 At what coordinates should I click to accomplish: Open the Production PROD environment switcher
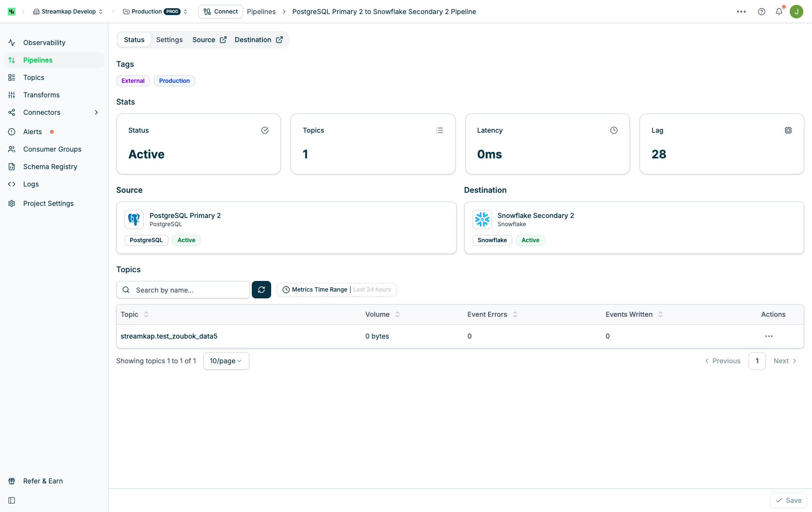[155, 12]
